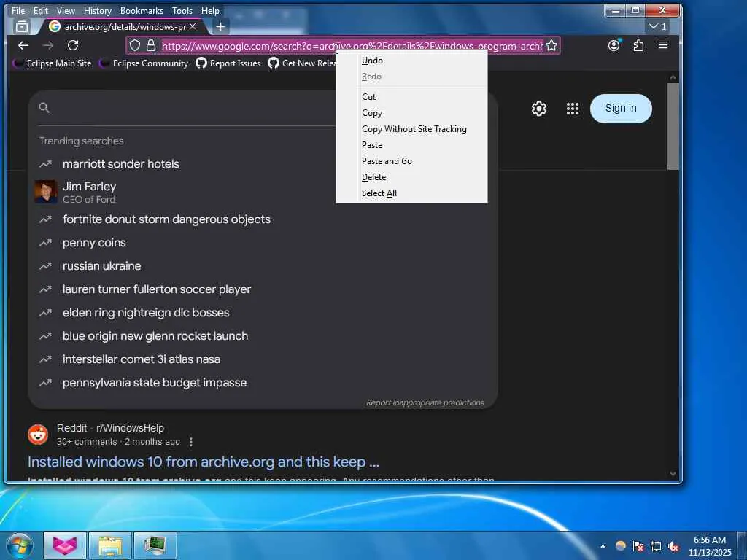Open Installed windows 10 from archive.org result
Screen dimensions: 747x560
204,462
